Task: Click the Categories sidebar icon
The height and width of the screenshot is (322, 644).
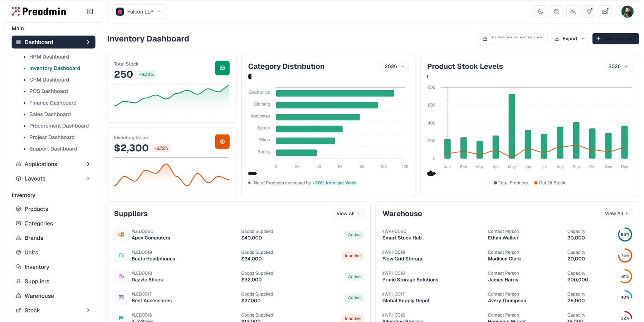Action: [x=19, y=224]
